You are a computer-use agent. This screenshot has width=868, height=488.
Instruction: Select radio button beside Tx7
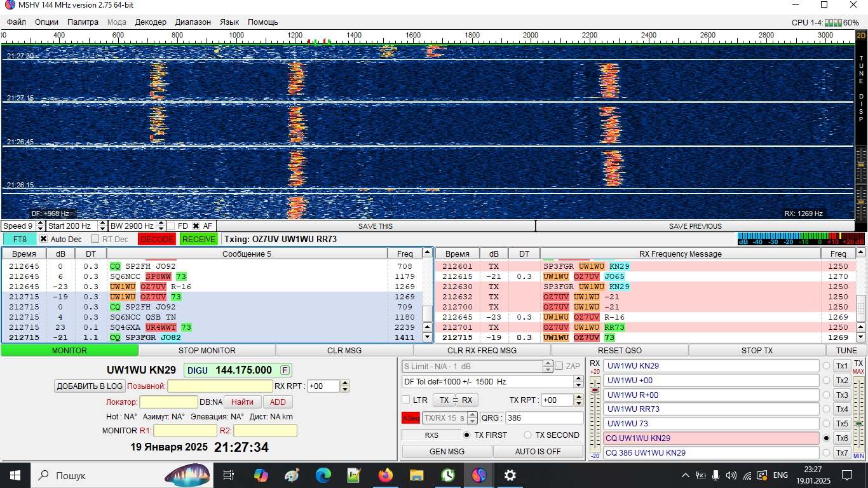pos(826,452)
